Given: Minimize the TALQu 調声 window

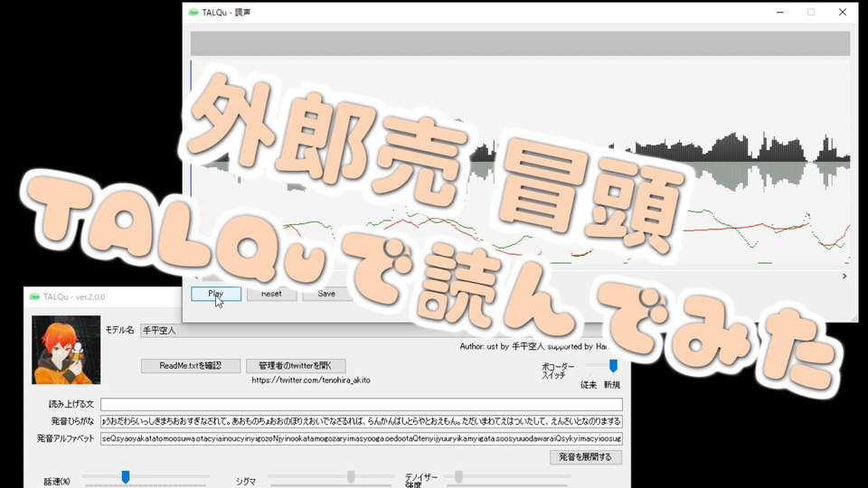Looking at the screenshot, I should point(780,12).
